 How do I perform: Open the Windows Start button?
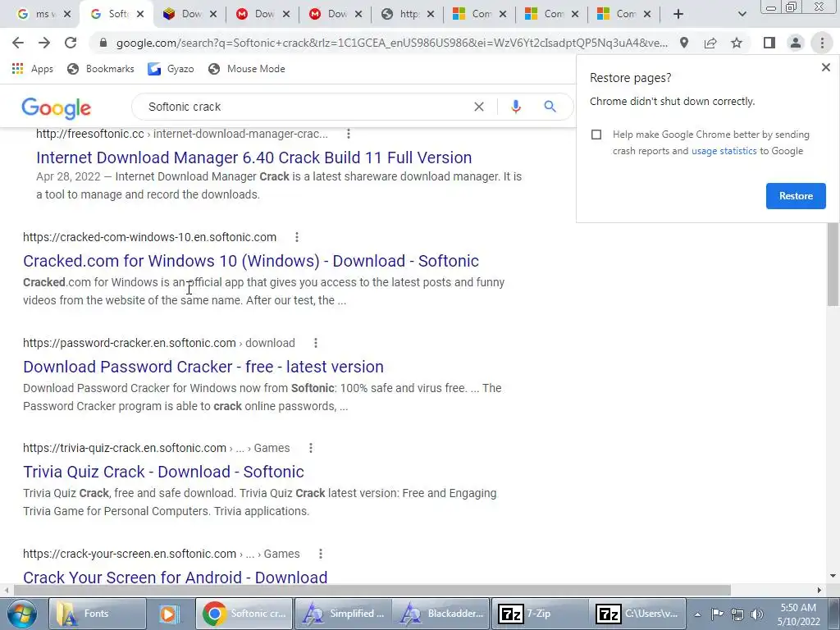[21, 614]
